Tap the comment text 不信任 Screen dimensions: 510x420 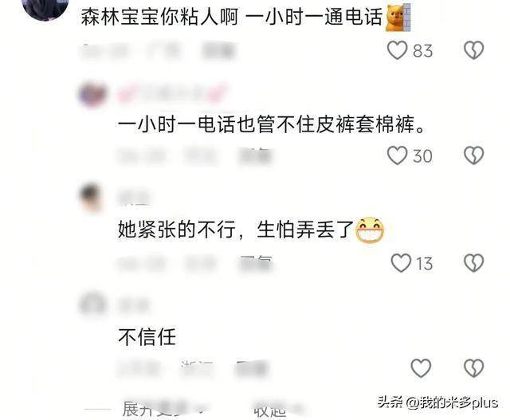coord(147,336)
